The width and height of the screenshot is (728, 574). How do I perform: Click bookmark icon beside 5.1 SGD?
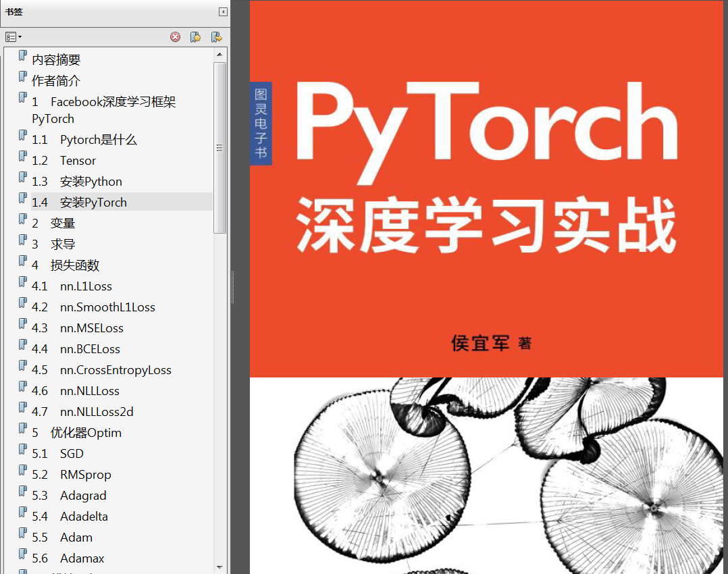pyautogui.click(x=23, y=449)
